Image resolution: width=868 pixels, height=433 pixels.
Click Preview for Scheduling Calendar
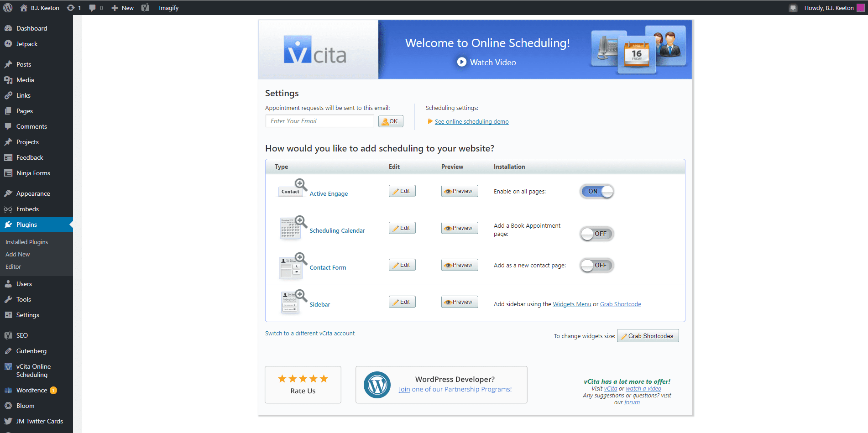pos(460,228)
